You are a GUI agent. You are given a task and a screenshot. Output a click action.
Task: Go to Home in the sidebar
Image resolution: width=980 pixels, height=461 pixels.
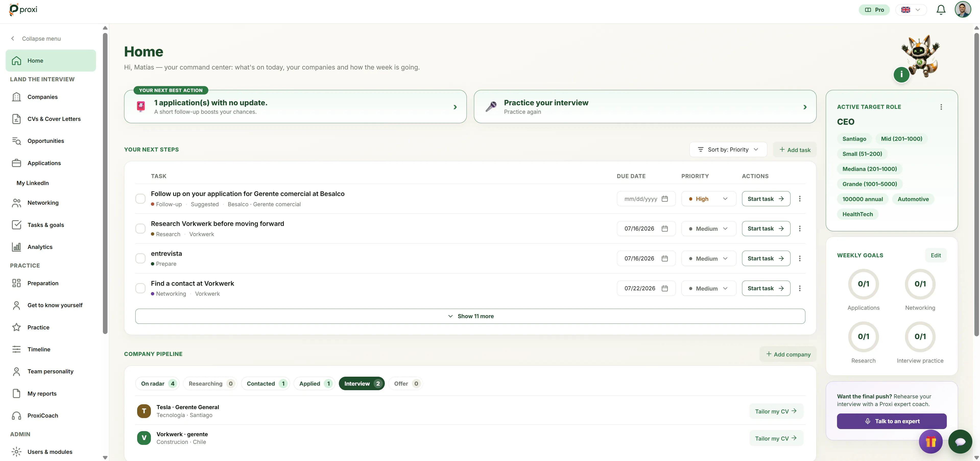[51, 61]
